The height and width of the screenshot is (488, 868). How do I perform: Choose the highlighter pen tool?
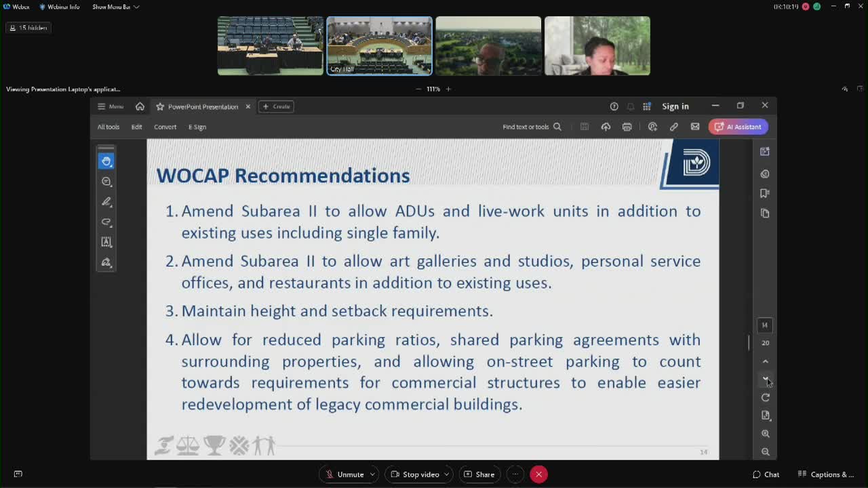[x=106, y=202]
